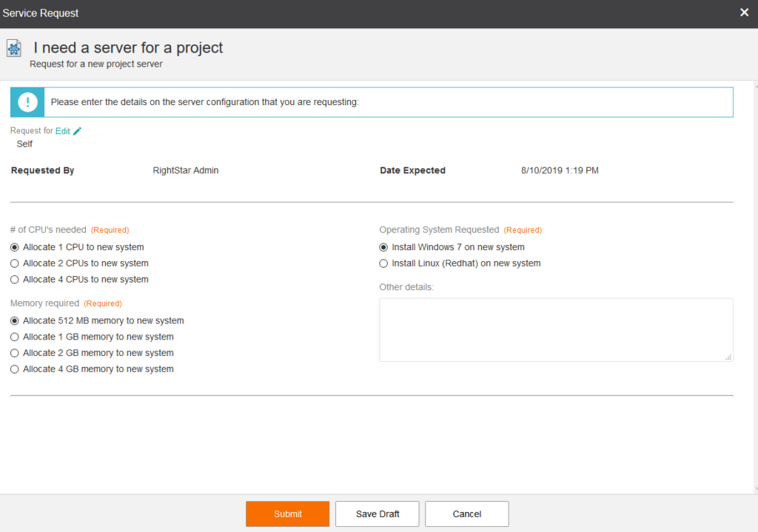This screenshot has width=758, height=532.
Task: Select Allocate 1 CPU to new system
Action: pyautogui.click(x=15, y=247)
